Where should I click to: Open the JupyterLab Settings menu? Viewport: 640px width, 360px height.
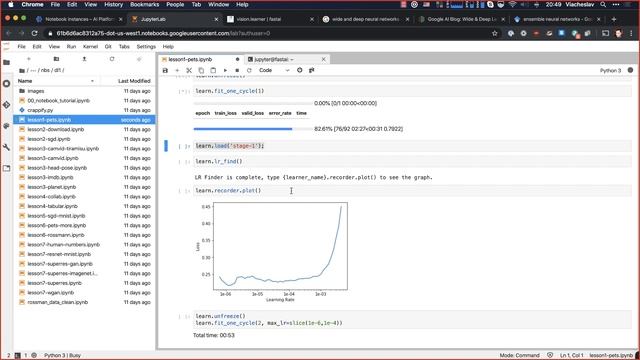tap(146, 47)
